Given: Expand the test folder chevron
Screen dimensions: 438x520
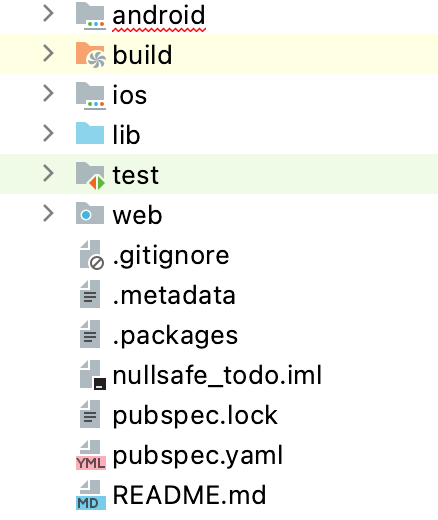Looking at the screenshot, I should [49, 174].
